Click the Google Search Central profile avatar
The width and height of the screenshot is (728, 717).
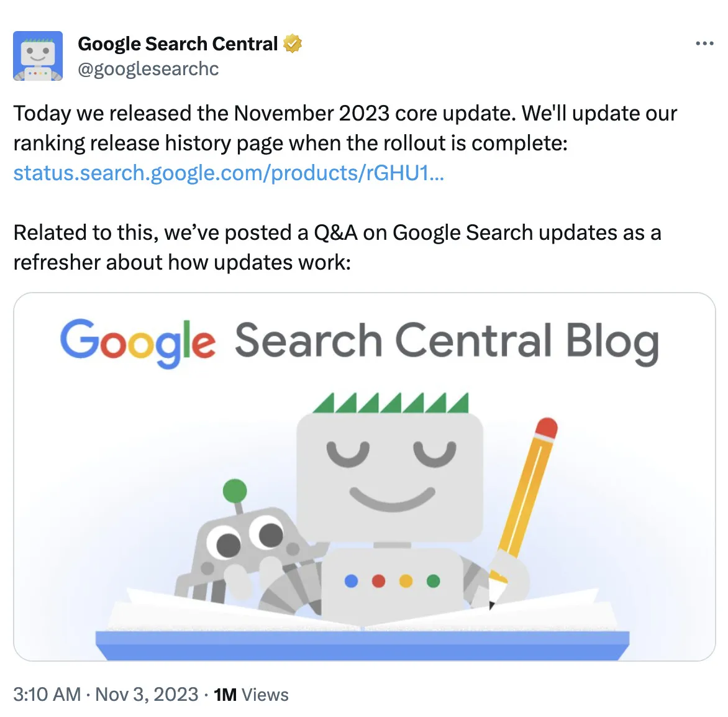(38, 56)
